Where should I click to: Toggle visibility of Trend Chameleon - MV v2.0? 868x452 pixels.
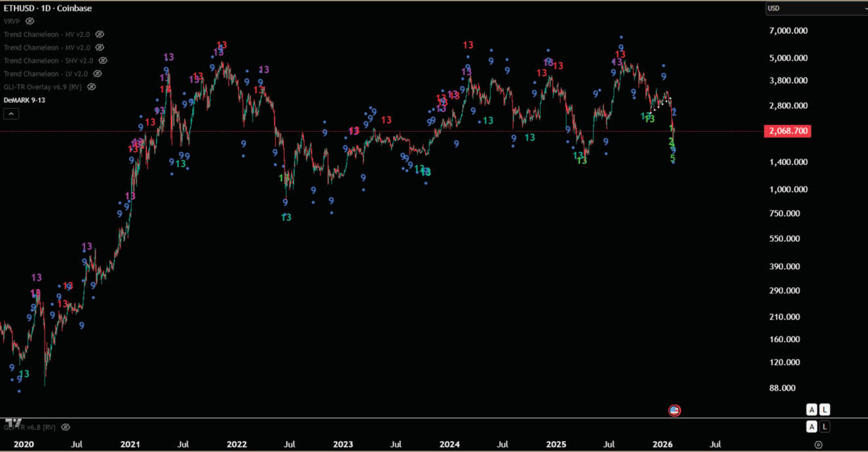[x=100, y=47]
